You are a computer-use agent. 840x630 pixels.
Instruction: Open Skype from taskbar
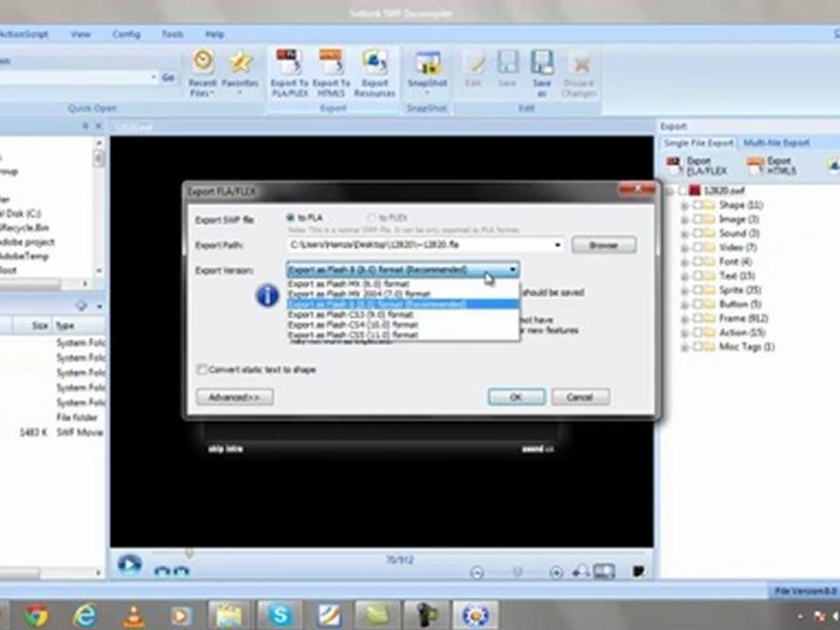280,614
